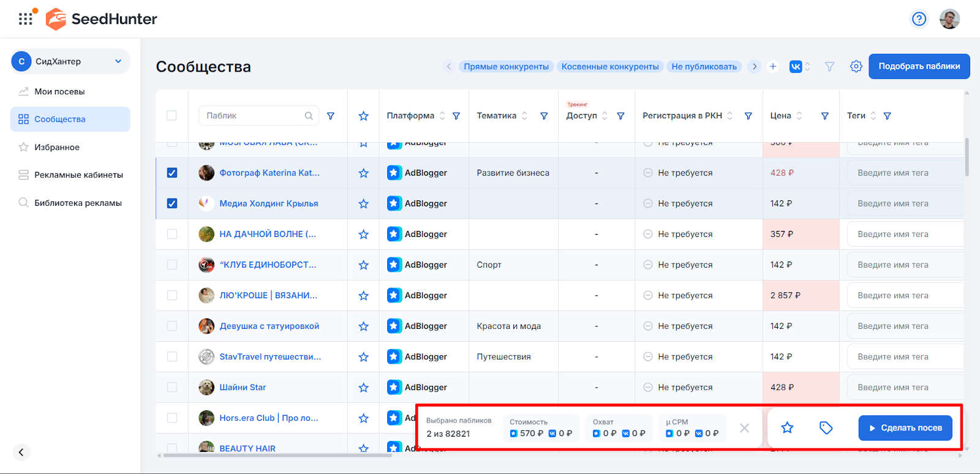This screenshot has height=474, width=980.
Task: Open the apps grid menu icon
Action: coord(26,19)
